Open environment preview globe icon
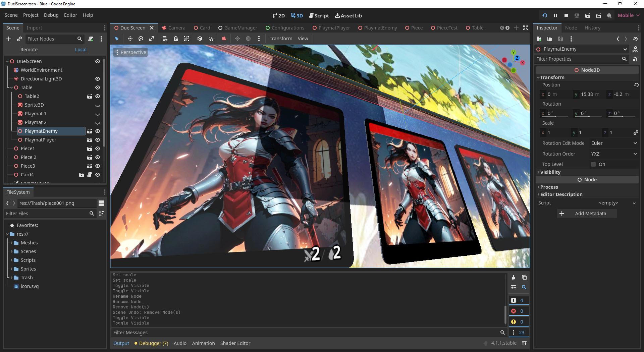This screenshot has height=352, width=644. [248, 39]
